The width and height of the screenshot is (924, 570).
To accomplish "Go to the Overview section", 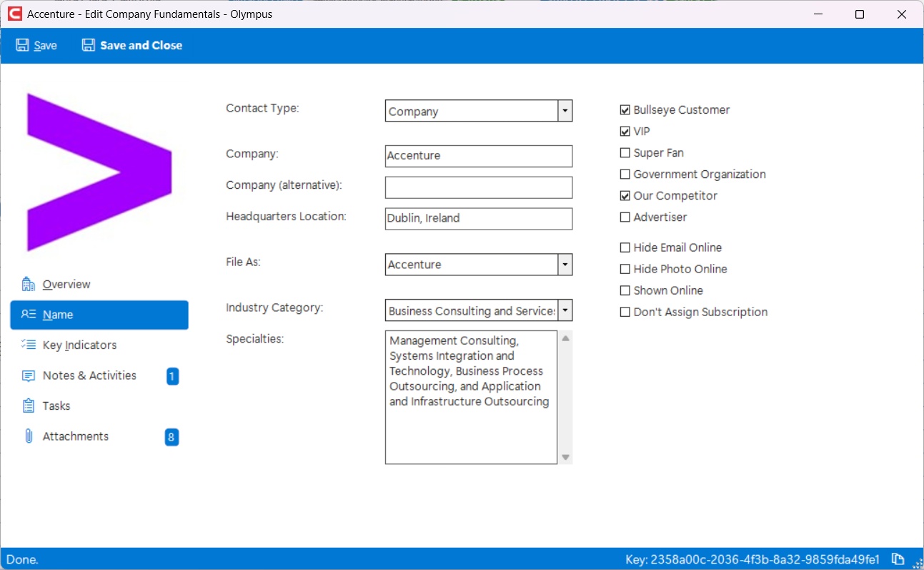I will [x=99, y=285].
